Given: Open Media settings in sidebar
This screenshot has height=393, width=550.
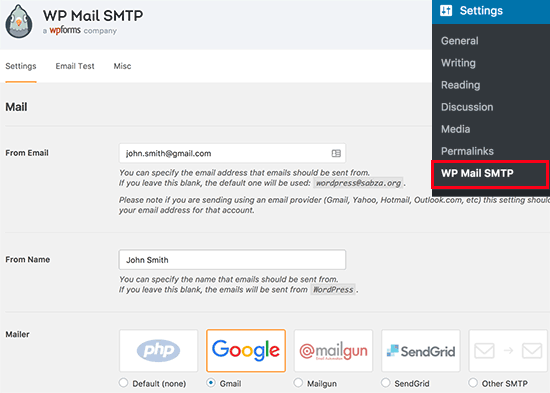Looking at the screenshot, I should [x=455, y=129].
